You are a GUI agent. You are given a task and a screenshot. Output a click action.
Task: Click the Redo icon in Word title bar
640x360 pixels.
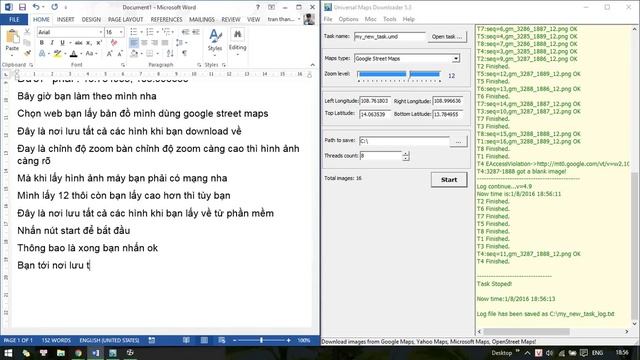pyautogui.click(x=54, y=7)
